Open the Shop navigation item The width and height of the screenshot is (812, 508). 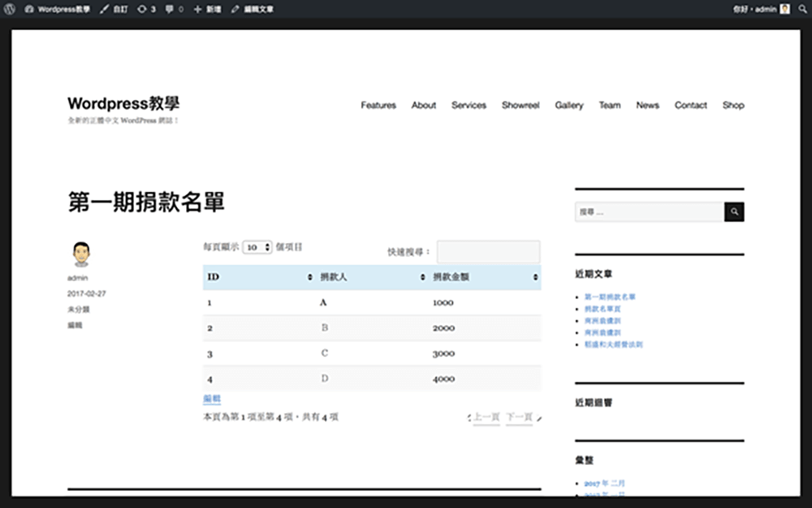[x=733, y=105]
